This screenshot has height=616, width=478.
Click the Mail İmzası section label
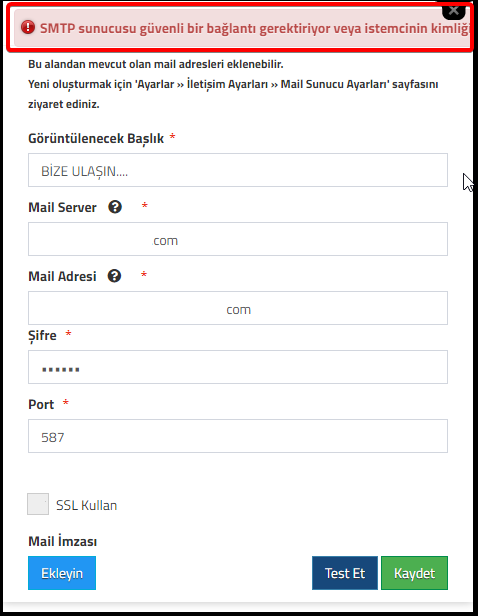[62, 541]
